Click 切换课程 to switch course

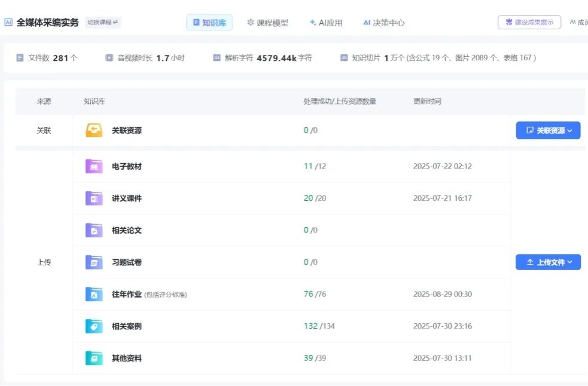tap(103, 23)
